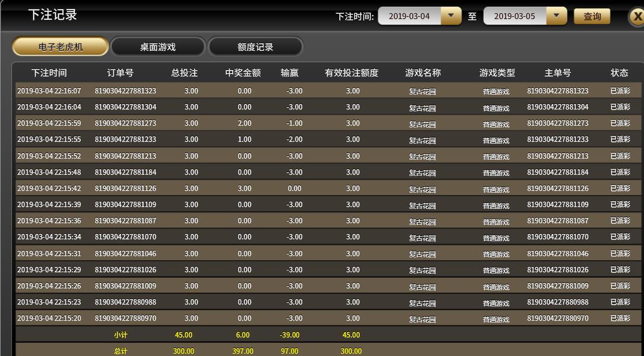Select order number 8190304227881046 in 订单号 column

point(125,253)
